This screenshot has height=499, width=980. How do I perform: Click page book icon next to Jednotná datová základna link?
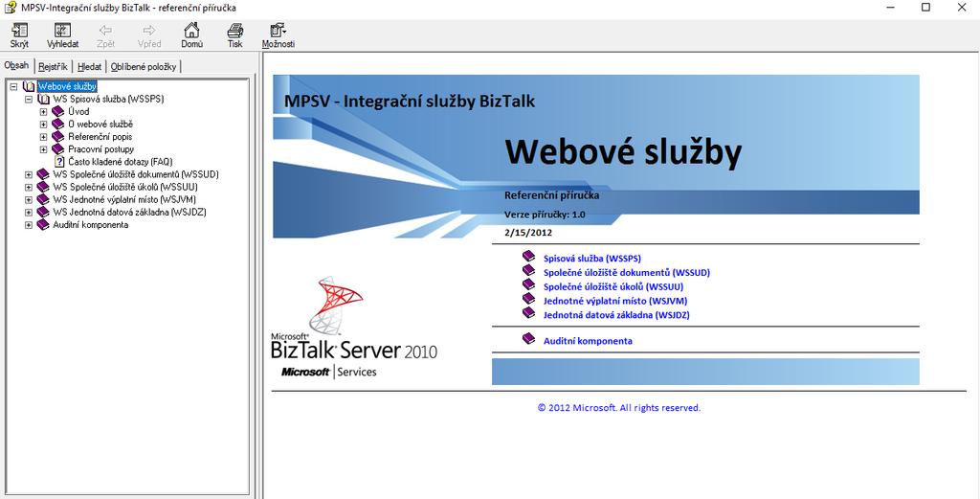(x=528, y=313)
